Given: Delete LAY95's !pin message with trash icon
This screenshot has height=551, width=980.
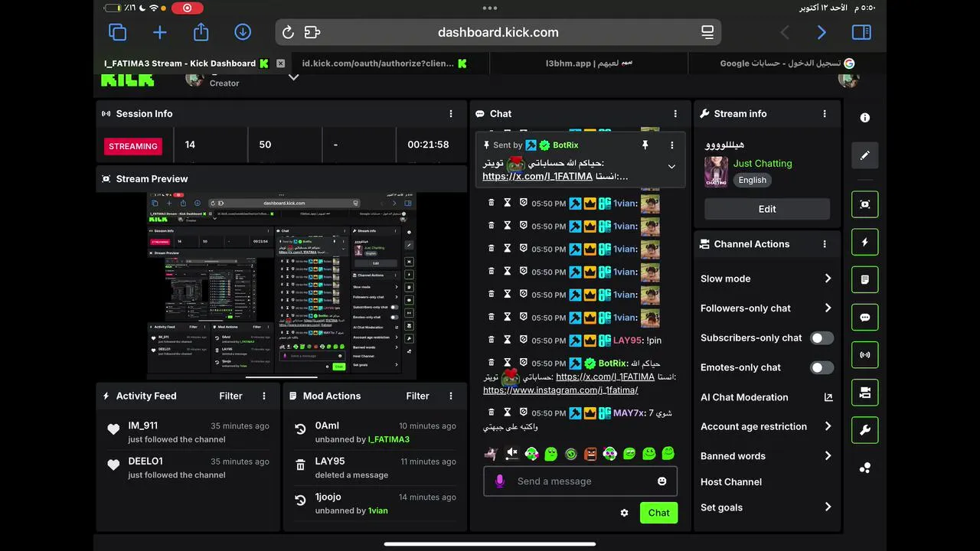Looking at the screenshot, I should [x=492, y=340].
